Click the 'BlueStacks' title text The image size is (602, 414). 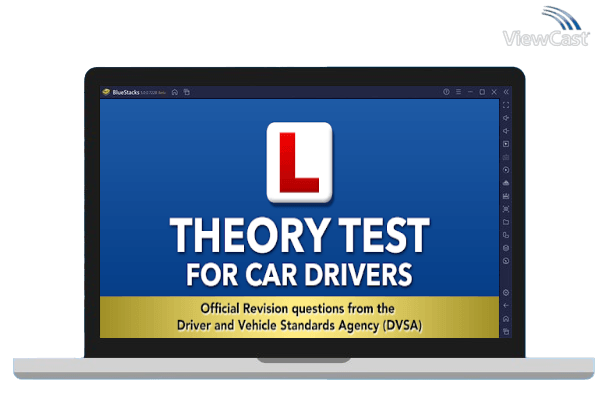[x=126, y=92]
